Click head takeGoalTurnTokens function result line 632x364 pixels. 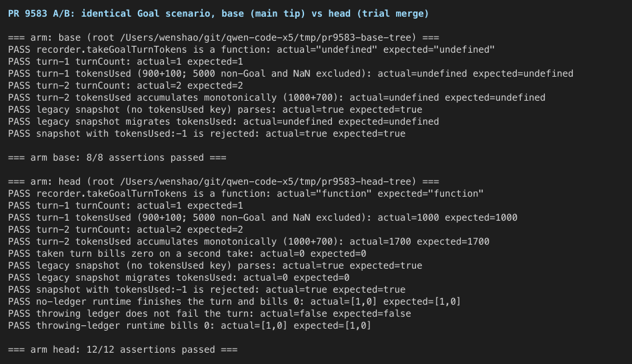[245, 193]
